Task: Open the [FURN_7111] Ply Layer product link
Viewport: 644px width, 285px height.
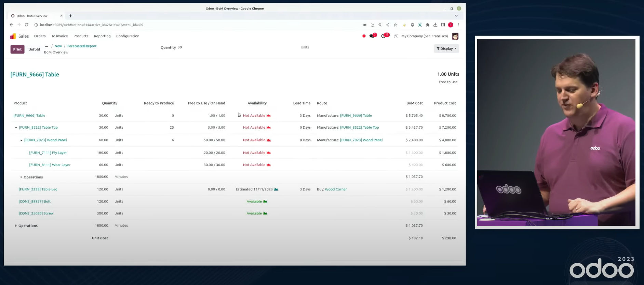Action: (x=48, y=153)
